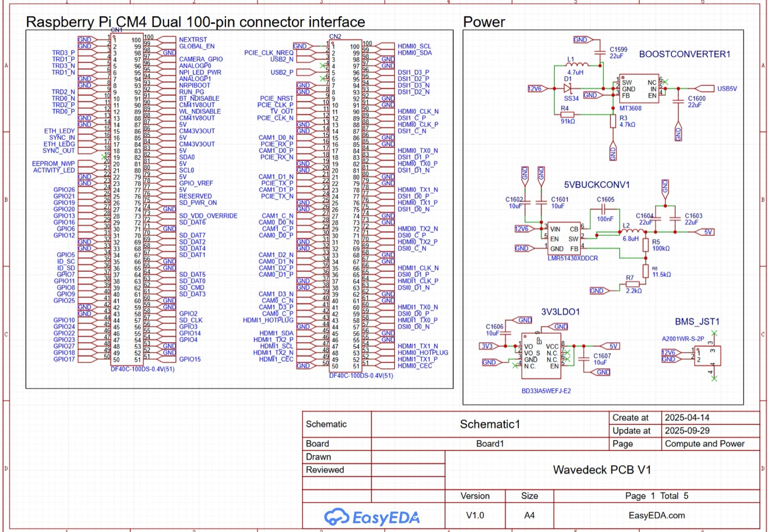Select the SD_VDD_OVERRIDE net label
This screenshot has height=532, width=769.
click(x=208, y=216)
